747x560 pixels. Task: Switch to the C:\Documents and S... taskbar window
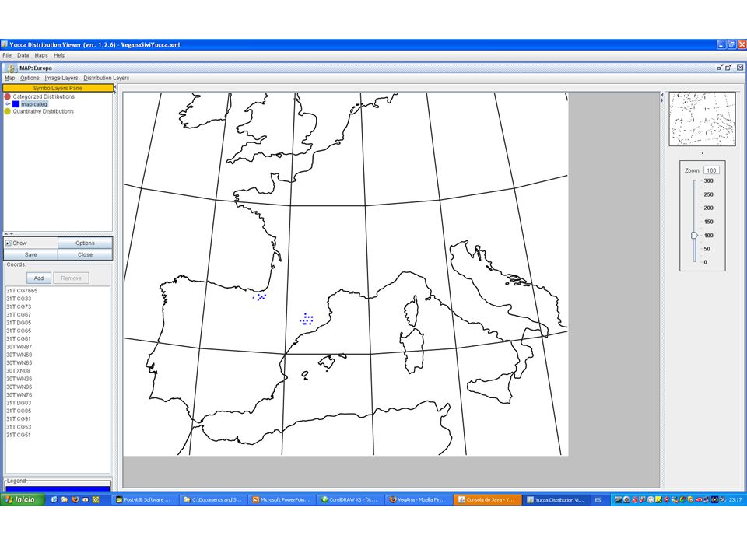213,499
